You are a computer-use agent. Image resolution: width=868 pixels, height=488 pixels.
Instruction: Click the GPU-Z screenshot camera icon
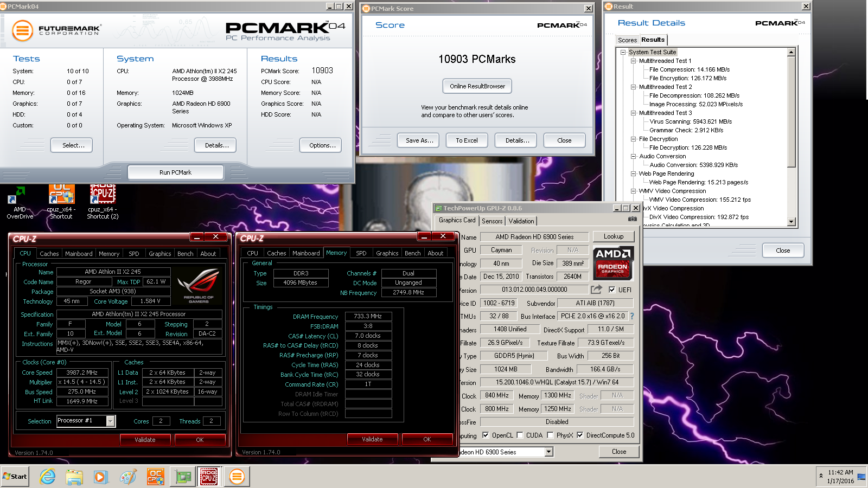[632, 219]
